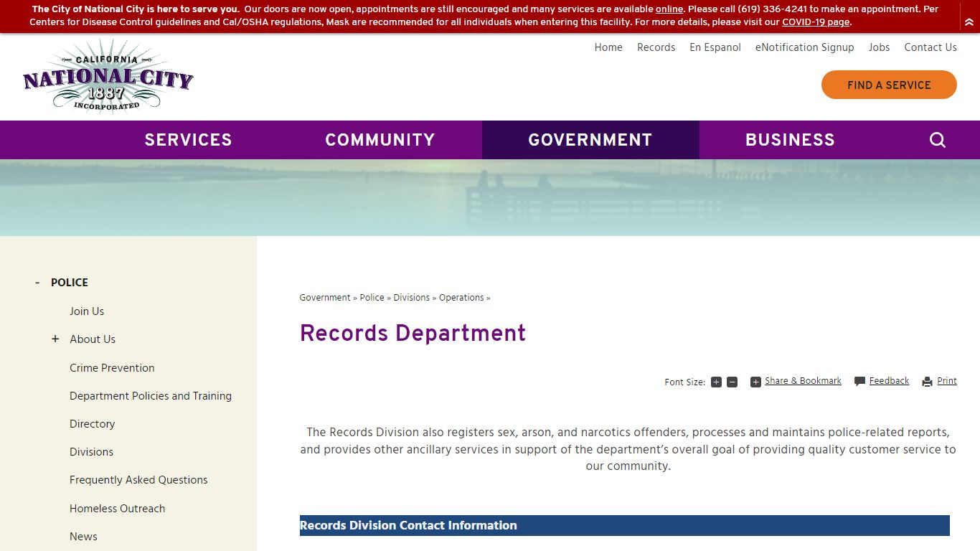Open Homeless Outreach sidebar link
Image resolution: width=980 pixels, height=551 pixels.
pos(117,509)
